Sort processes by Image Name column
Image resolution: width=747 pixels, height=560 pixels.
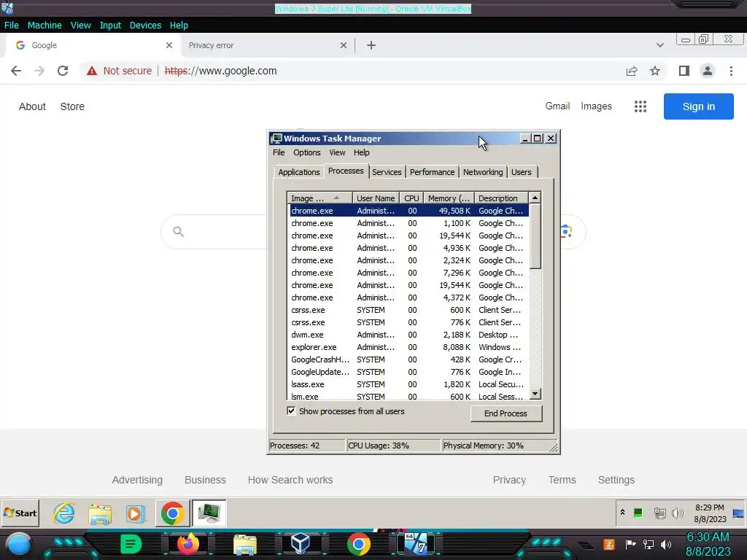[x=320, y=198]
